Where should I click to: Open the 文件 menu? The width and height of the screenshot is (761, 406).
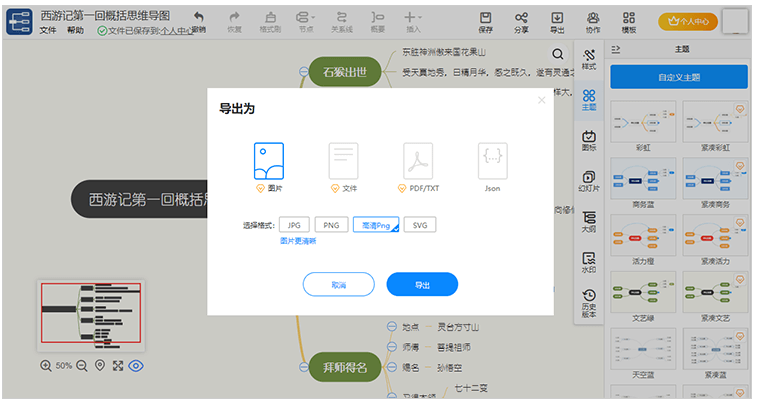(48, 31)
